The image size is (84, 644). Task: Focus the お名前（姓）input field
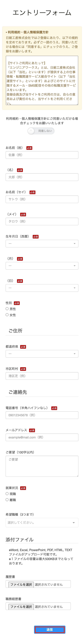pyautogui.click(x=42, y=155)
